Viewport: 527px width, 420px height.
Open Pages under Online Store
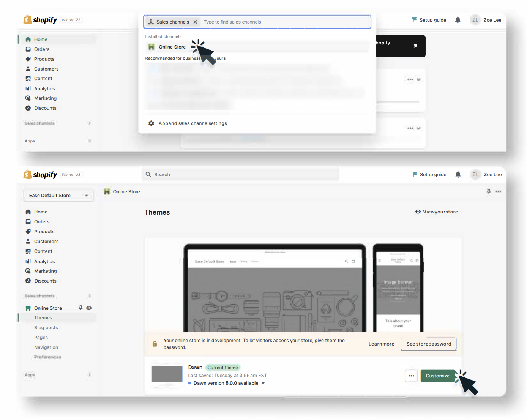tap(41, 338)
